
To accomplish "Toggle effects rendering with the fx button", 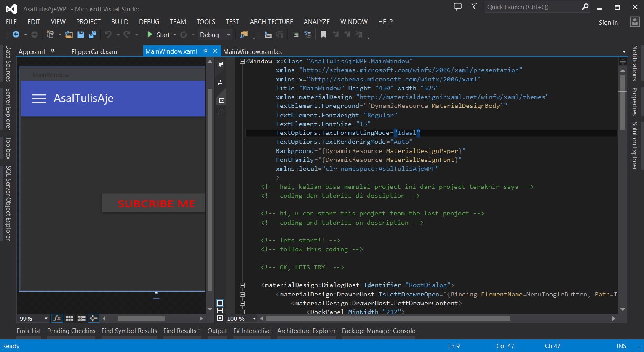I will tap(57, 318).
